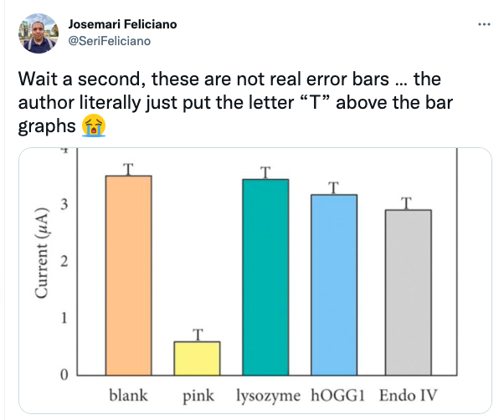Click the Endo IV x-axis label
Screen dimensions: 504x420
tap(406, 395)
